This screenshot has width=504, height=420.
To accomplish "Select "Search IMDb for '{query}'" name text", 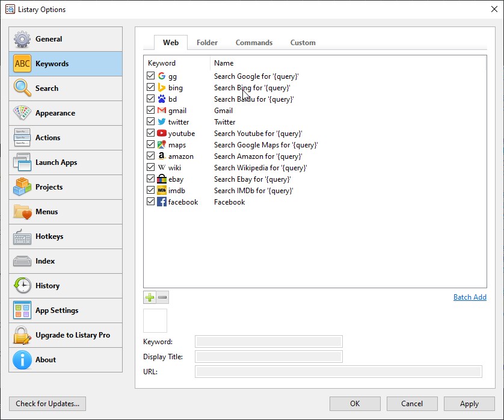I will pyautogui.click(x=254, y=191).
